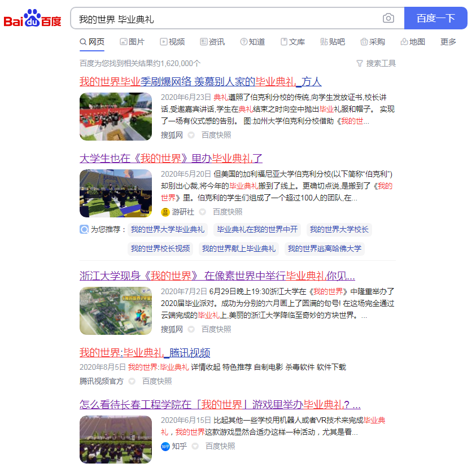Open 百度快照 for 浙江大学 result
The height and width of the screenshot is (472, 476).
click(216, 329)
